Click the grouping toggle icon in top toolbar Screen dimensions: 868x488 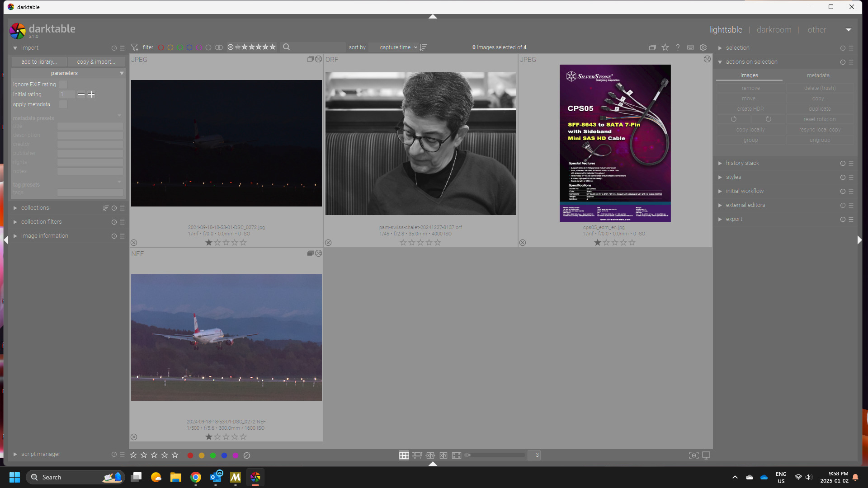click(652, 47)
